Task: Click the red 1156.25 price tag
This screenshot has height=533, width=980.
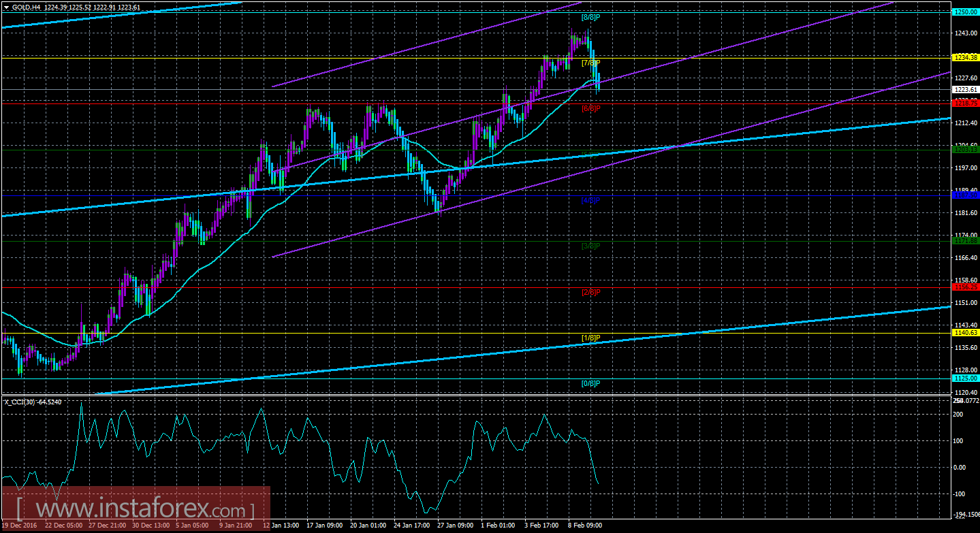Action: click(966, 287)
